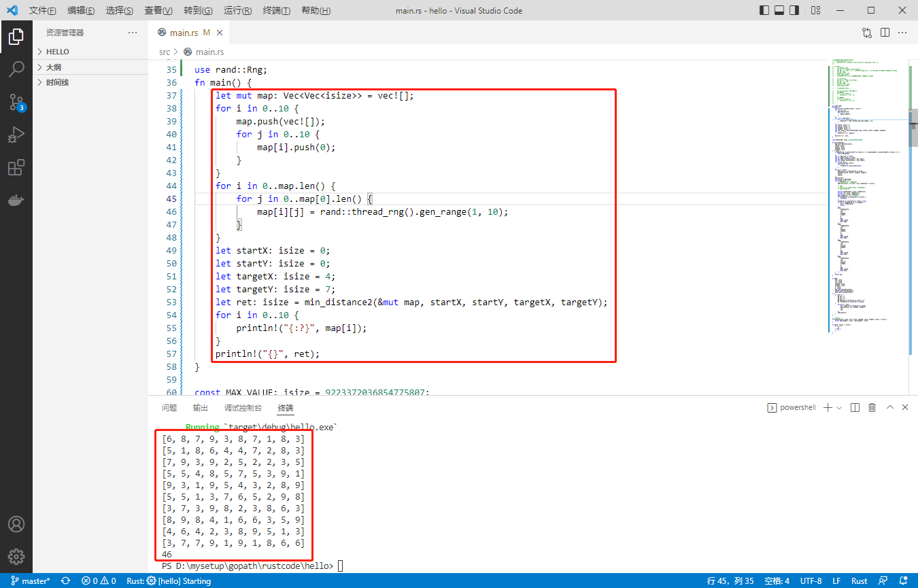Image resolution: width=918 pixels, height=588 pixels.
Task: Open the Search view in activity bar
Action: point(16,69)
